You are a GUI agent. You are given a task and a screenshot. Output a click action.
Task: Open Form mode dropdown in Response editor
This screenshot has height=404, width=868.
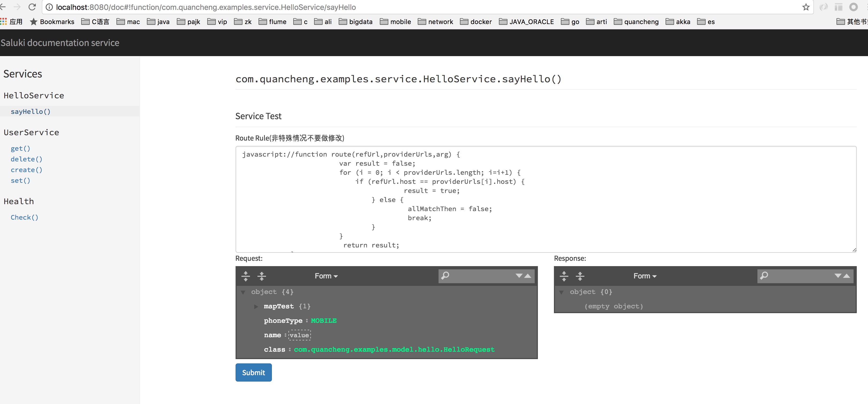pos(645,276)
